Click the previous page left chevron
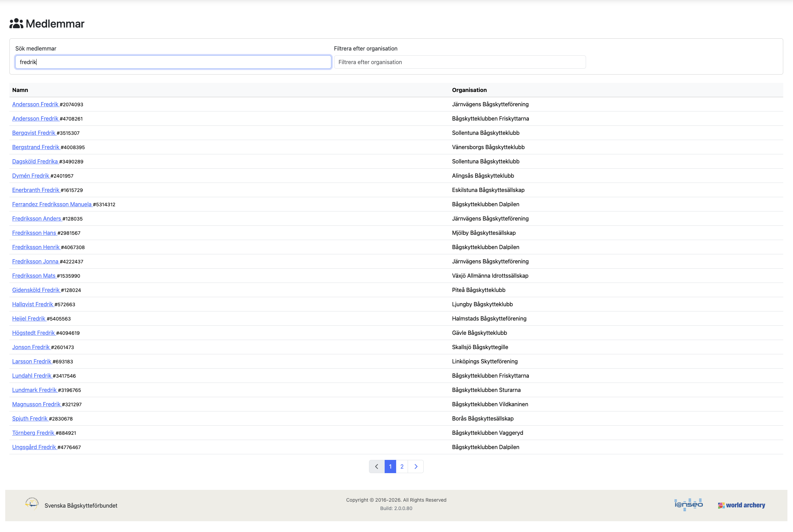793x532 pixels. 377,467
